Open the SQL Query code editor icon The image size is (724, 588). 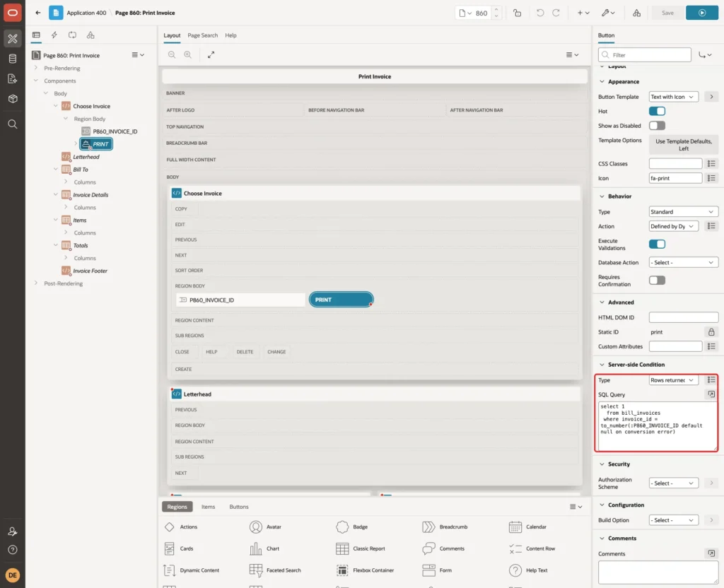711,394
